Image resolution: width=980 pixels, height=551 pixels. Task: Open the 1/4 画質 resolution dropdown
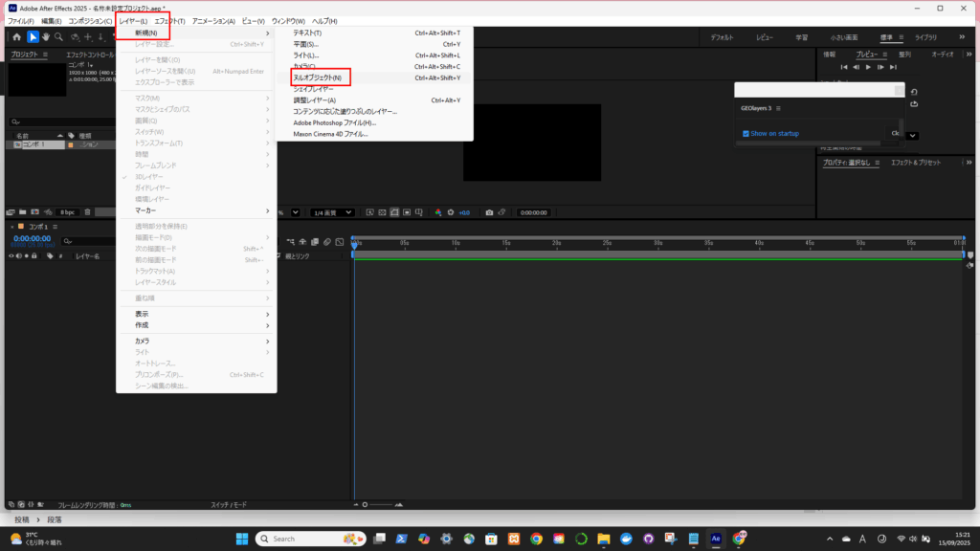pos(332,211)
